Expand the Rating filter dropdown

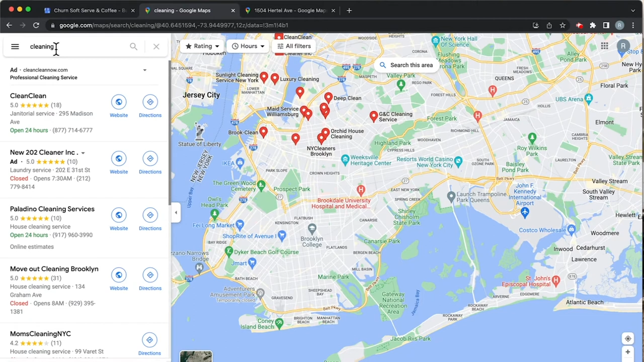(x=202, y=46)
